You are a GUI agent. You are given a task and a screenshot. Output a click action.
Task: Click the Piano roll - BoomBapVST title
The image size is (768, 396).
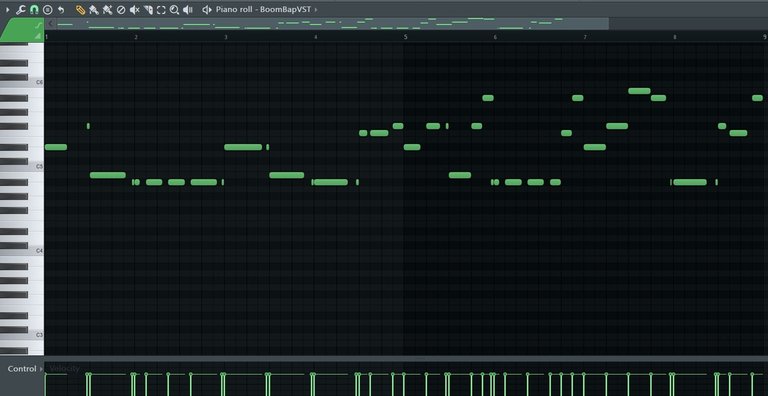click(x=263, y=10)
